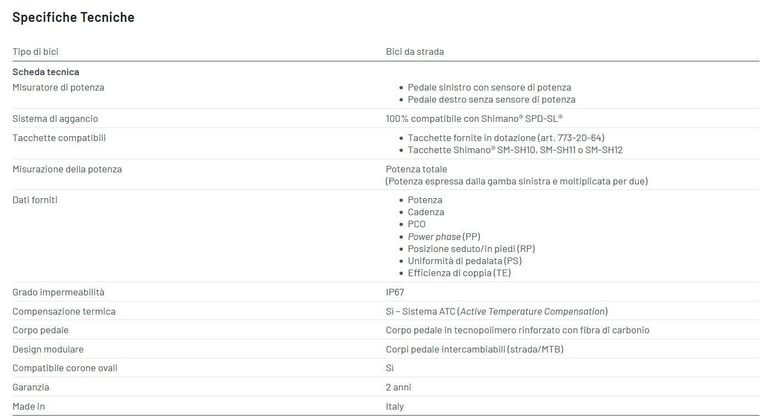
Task: Click Pedale sinistro con sensore di potenza
Action: tap(489, 87)
